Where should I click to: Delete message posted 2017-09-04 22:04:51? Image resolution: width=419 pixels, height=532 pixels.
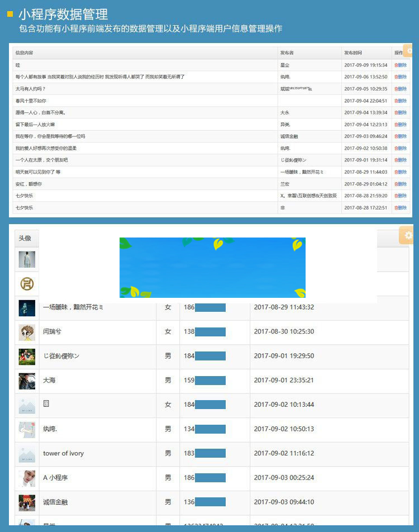click(401, 101)
